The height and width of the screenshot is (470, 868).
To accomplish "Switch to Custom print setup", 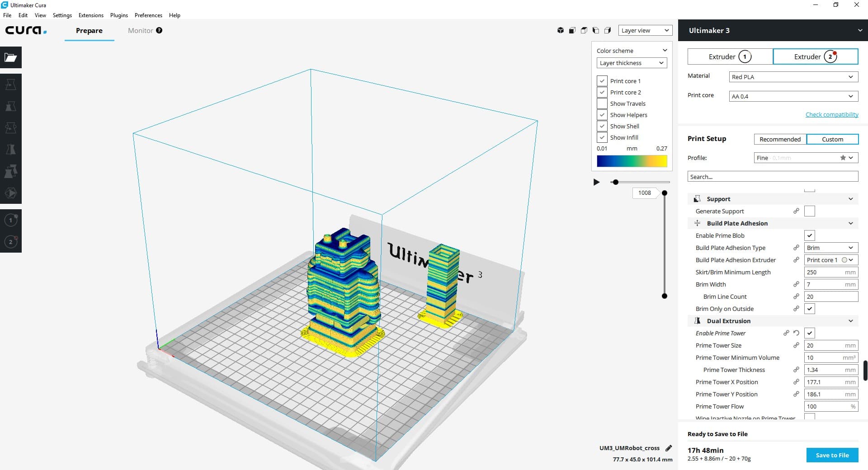I will pos(832,139).
